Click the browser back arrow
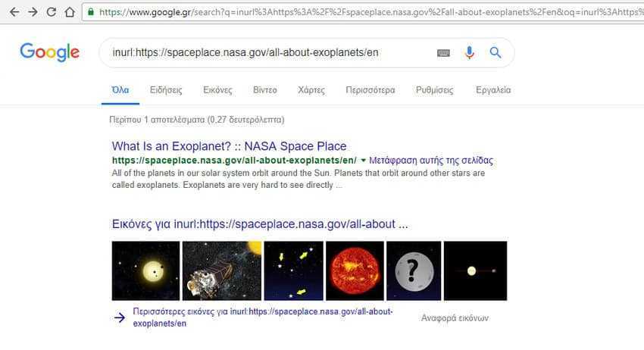 14,12
